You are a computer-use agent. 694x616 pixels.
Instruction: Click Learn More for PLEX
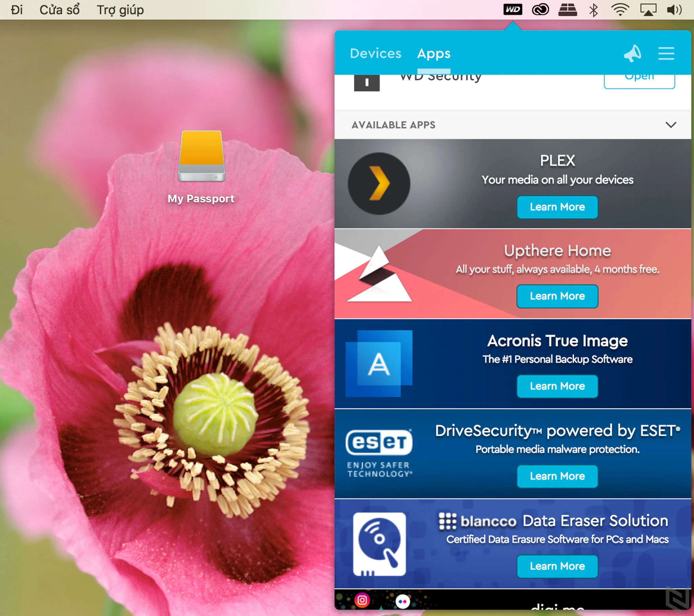pyautogui.click(x=557, y=207)
